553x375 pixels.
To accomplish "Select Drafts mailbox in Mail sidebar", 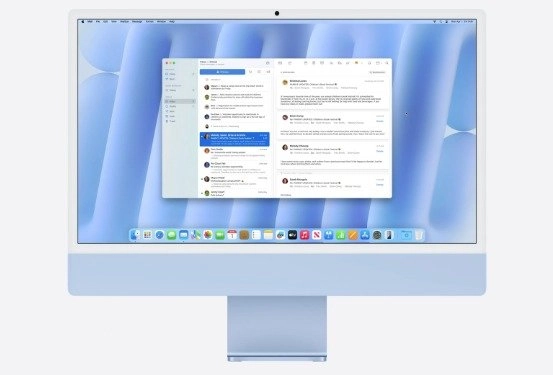I will click(172, 106).
